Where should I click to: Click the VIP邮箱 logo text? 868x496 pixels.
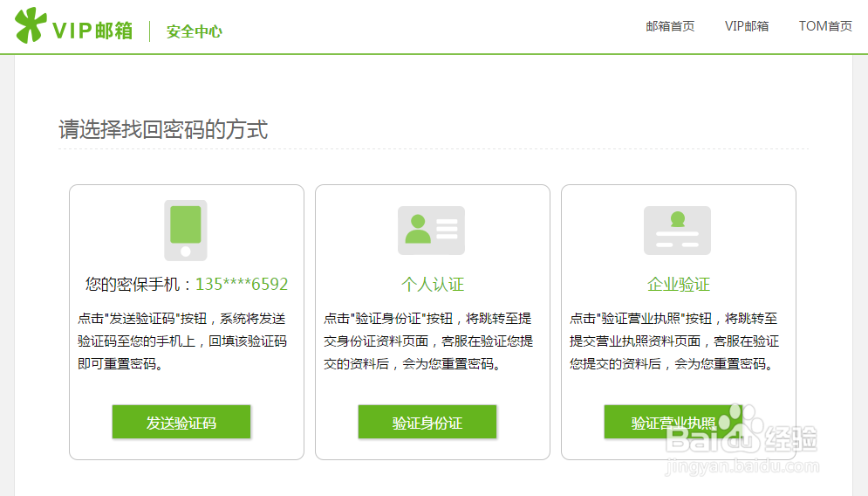click(92, 31)
